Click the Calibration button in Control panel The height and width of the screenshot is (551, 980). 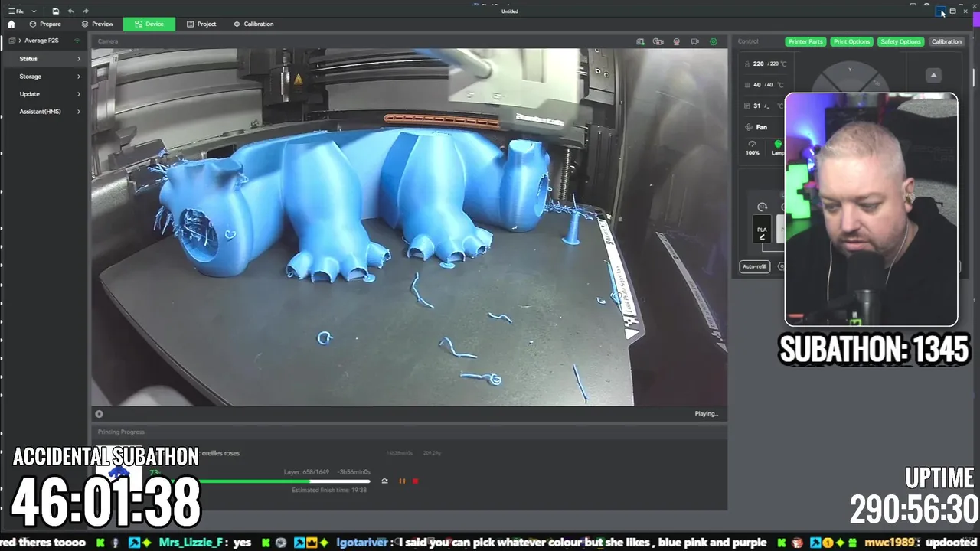[x=946, y=41]
